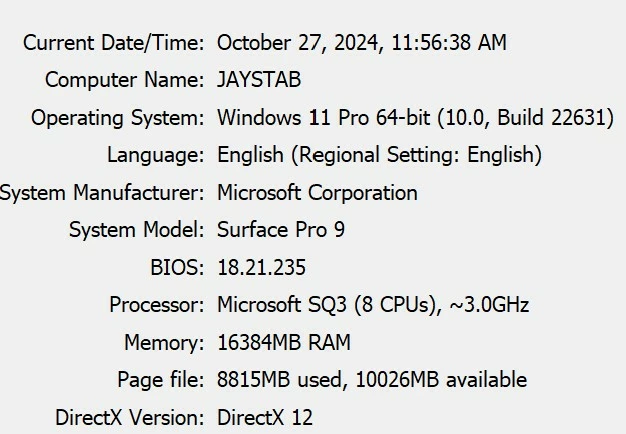Select the Windows 11 Pro 64-bit text
This screenshot has height=434, width=626.
click(x=324, y=118)
